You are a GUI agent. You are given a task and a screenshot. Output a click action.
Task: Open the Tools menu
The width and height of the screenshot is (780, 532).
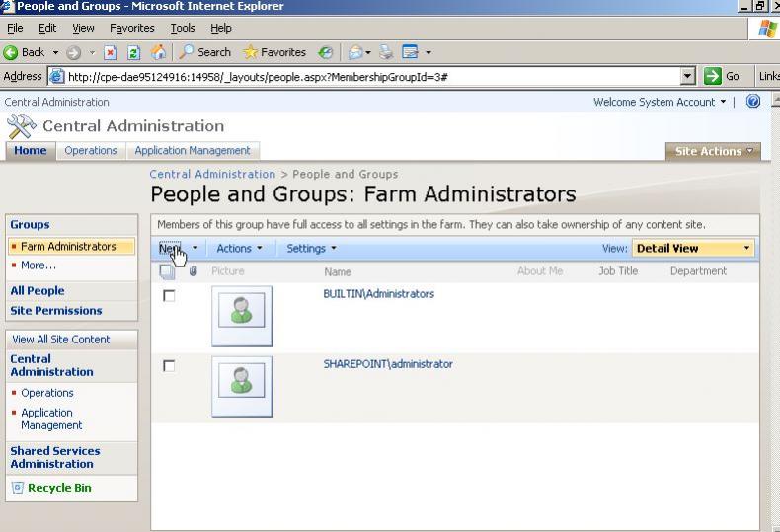click(x=183, y=28)
